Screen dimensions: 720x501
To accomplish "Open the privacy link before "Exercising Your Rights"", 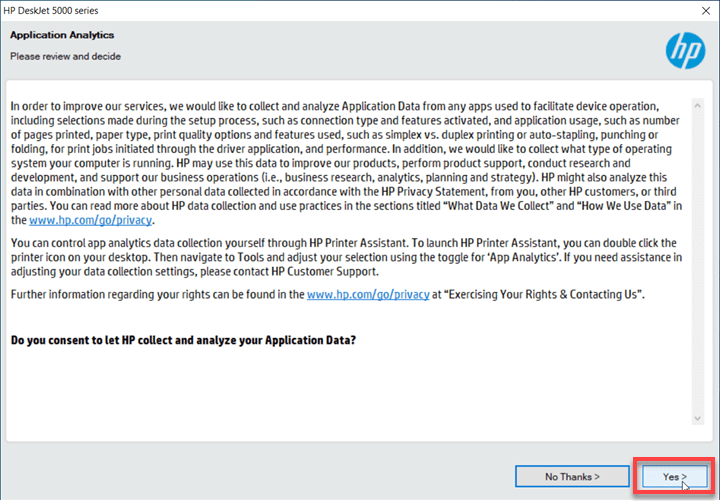I will tap(368, 294).
